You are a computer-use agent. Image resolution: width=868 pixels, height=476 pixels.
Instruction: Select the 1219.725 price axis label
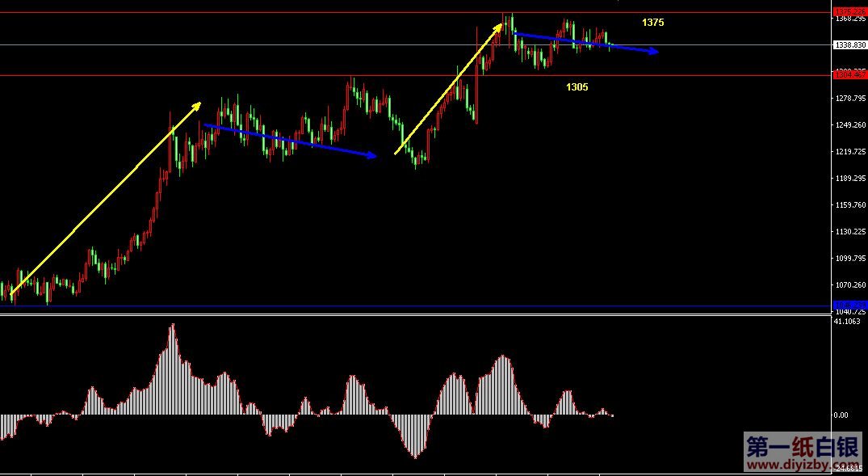[x=850, y=152]
